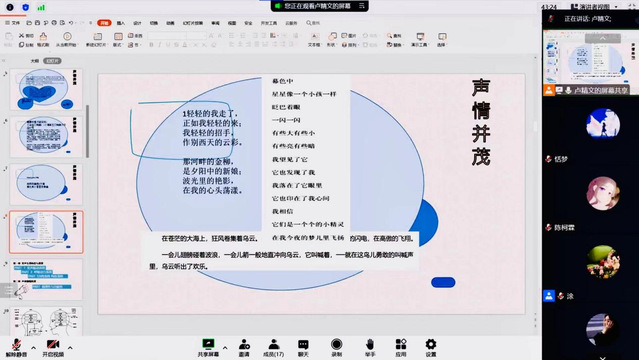The height and width of the screenshot is (360, 639).
Task: Open the 成员(17) members list
Action: [273, 348]
